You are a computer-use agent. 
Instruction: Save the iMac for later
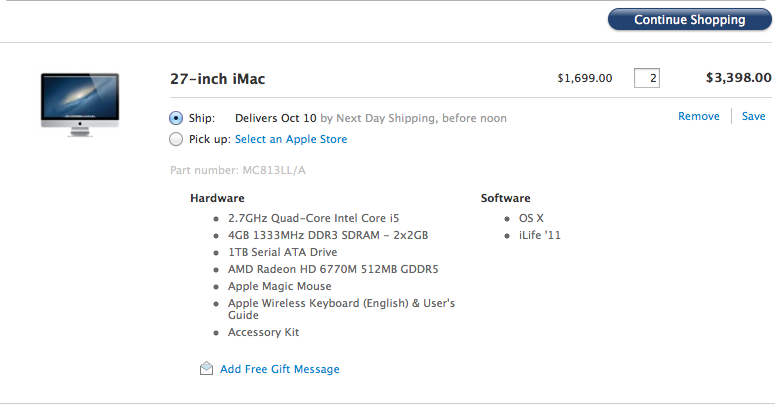pos(753,116)
